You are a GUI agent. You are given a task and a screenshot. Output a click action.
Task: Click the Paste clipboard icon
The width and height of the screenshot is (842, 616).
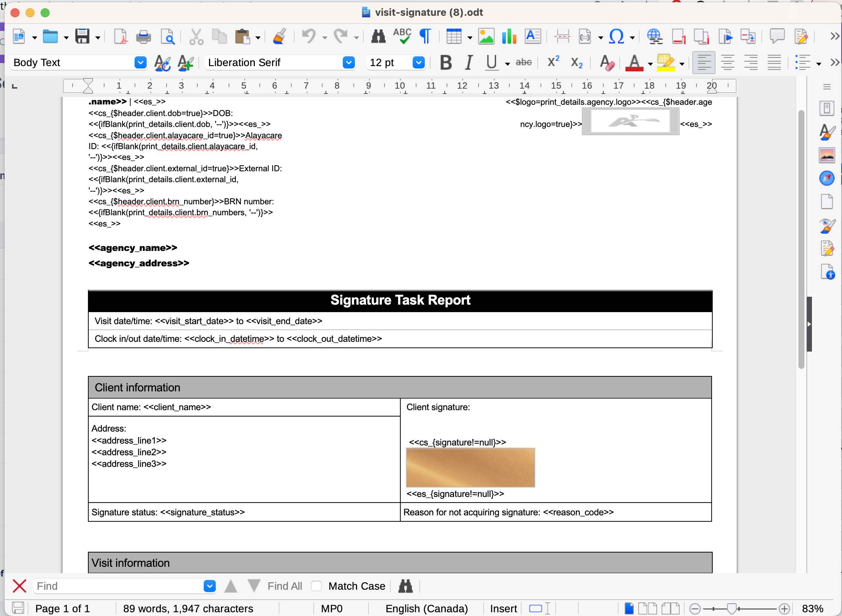click(x=242, y=36)
